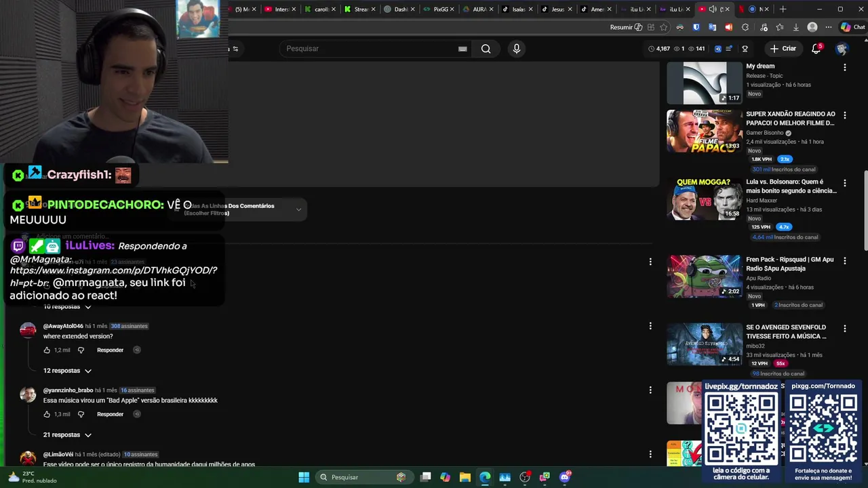Open Gamer Bisonho channel name
This screenshot has height=488, width=868.
click(x=765, y=133)
